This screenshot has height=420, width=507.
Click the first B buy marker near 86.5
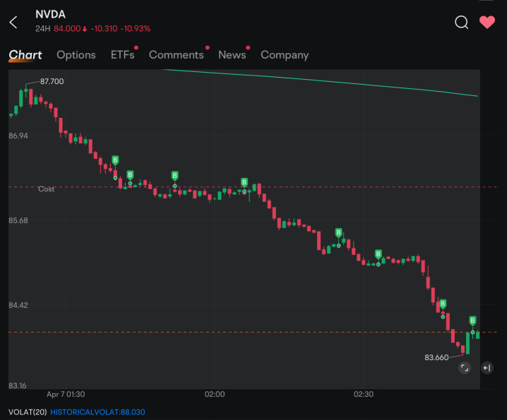115,160
